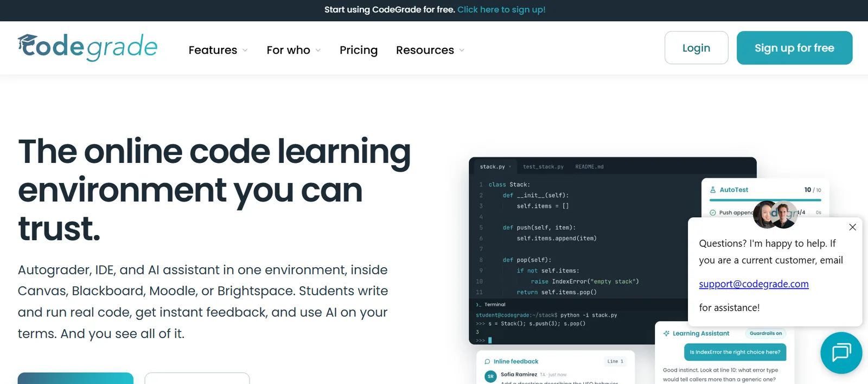Click the Inline feedback comment icon
The width and height of the screenshot is (868, 384).
[487, 361]
